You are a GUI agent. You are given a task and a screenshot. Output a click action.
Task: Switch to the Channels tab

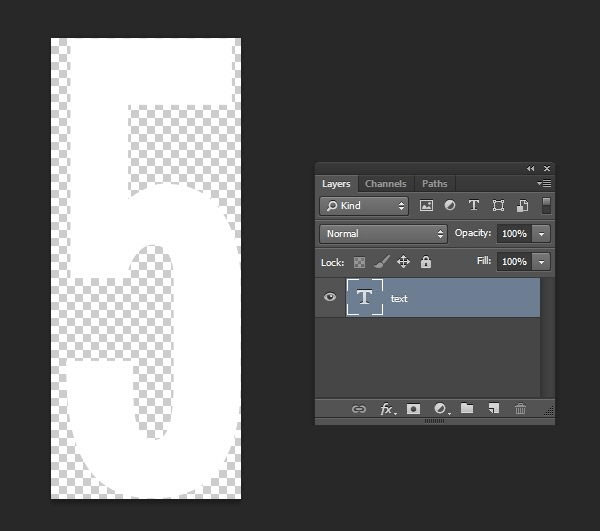click(x=385, y=184)
